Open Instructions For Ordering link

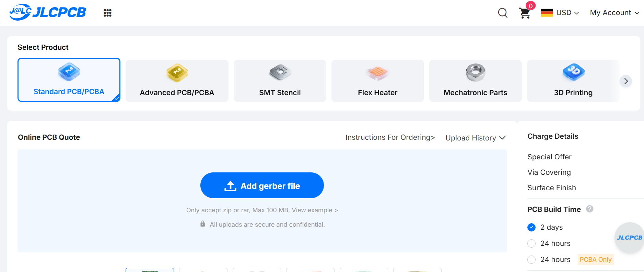point(390,137)
